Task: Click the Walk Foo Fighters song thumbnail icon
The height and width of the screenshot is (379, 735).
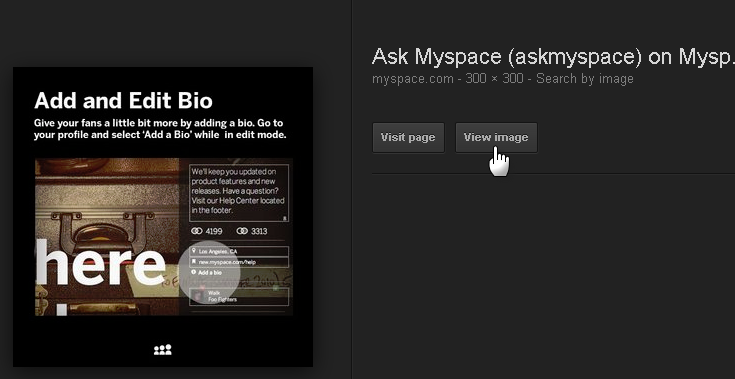Action: click(x=198, y=296)
